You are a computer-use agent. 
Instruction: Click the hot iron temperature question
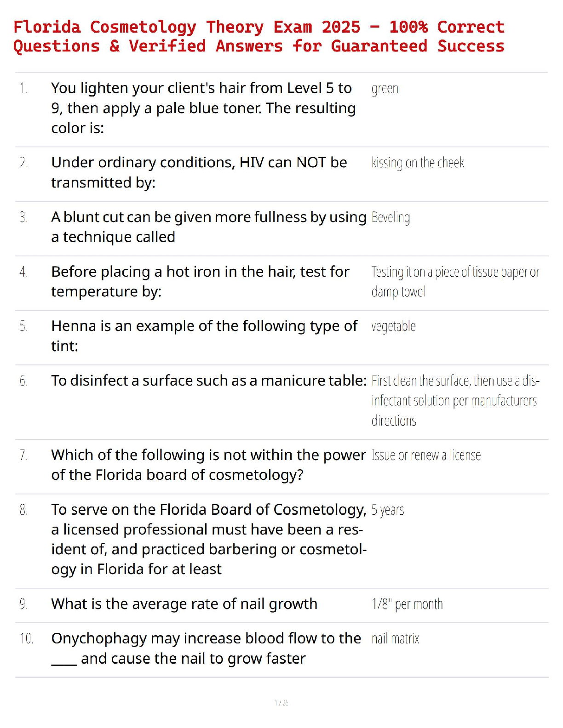[200, 281]
